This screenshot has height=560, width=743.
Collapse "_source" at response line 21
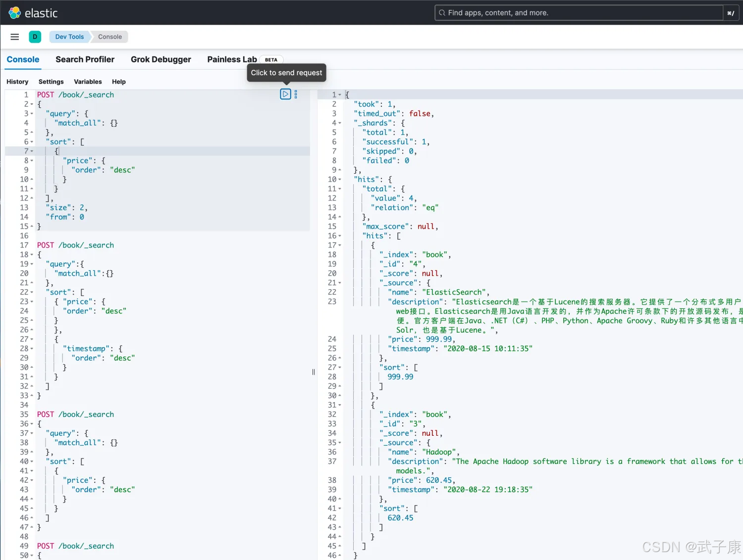(340, 283)
